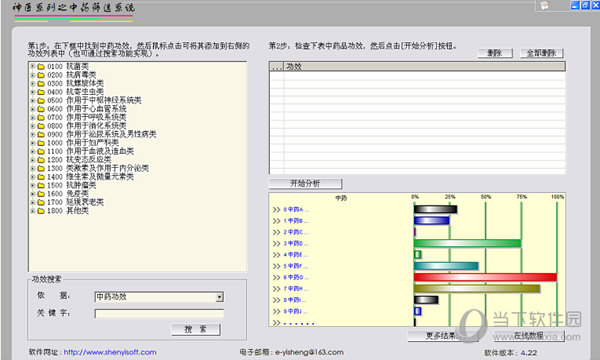Click the 删除 button

click(495, 53)
